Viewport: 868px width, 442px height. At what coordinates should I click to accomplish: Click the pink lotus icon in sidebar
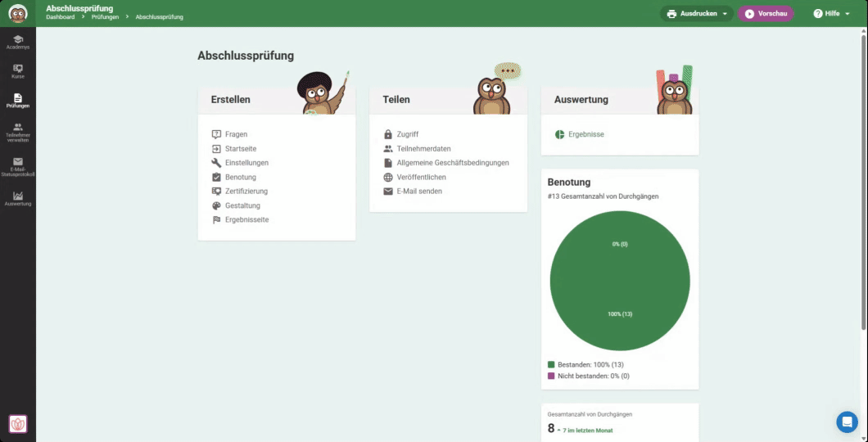18,423
